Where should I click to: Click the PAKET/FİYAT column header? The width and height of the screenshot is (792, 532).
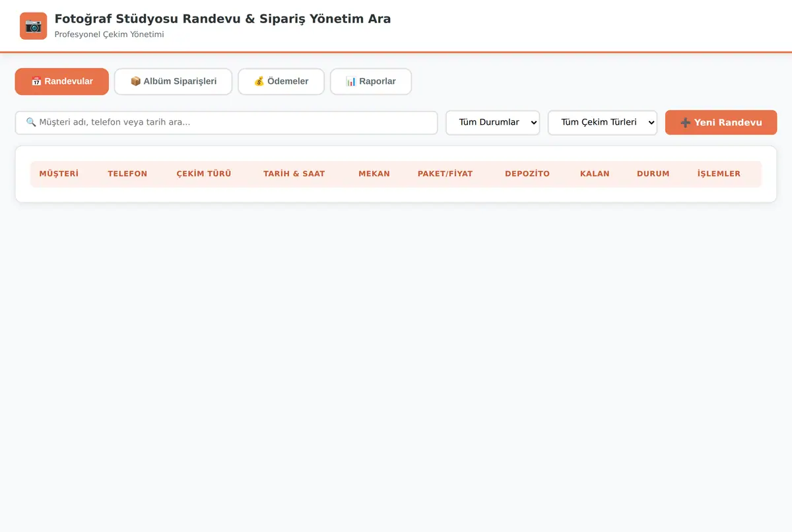click(x=445, y=174)
